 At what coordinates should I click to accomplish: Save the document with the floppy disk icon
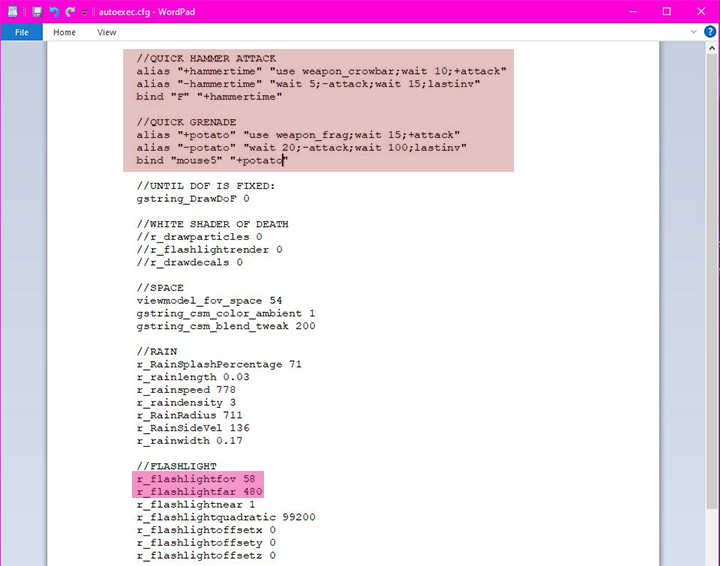coord(37,12)
